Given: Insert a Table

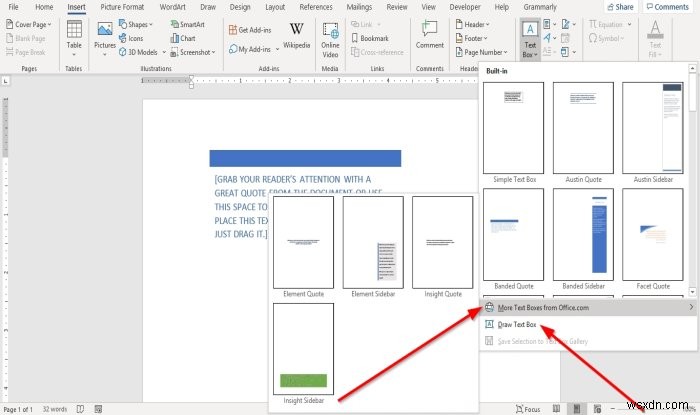Looking at the screenshot, I should coord(74,39).
